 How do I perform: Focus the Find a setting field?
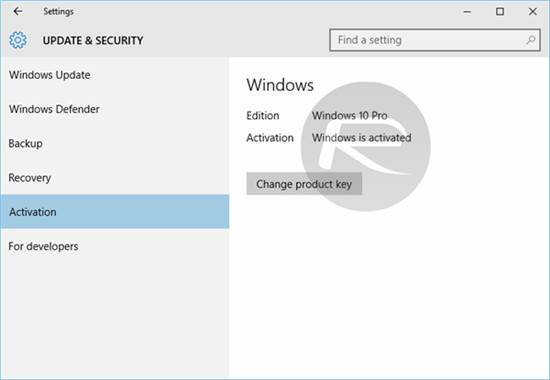(435, 40)
